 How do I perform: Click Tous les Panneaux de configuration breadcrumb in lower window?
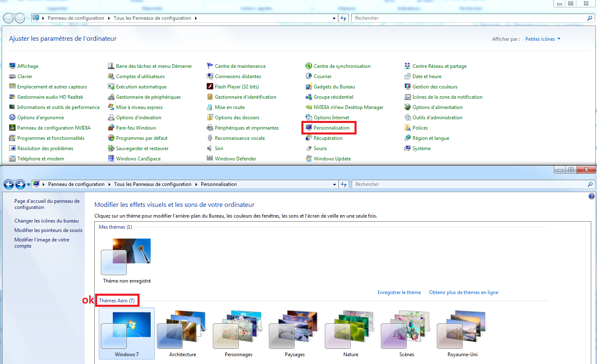[x=153, y=184]
